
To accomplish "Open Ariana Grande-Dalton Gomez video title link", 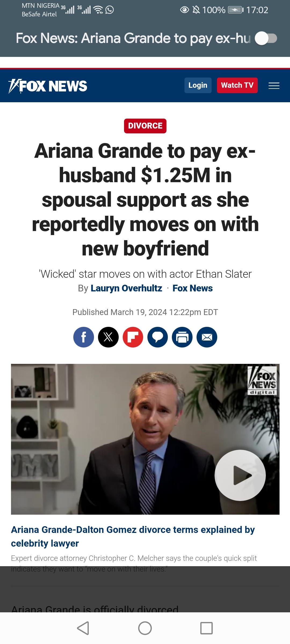I will (x=133, y=536).
